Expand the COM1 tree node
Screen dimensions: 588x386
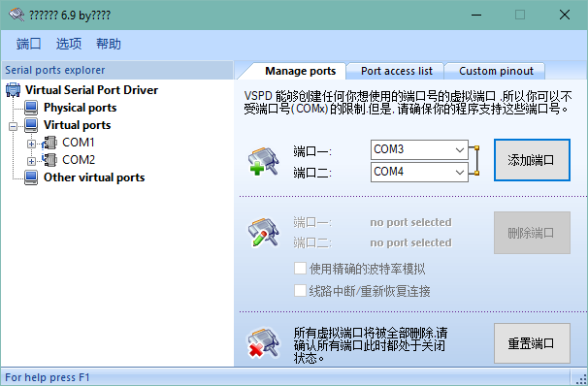(x=31, y=144)
